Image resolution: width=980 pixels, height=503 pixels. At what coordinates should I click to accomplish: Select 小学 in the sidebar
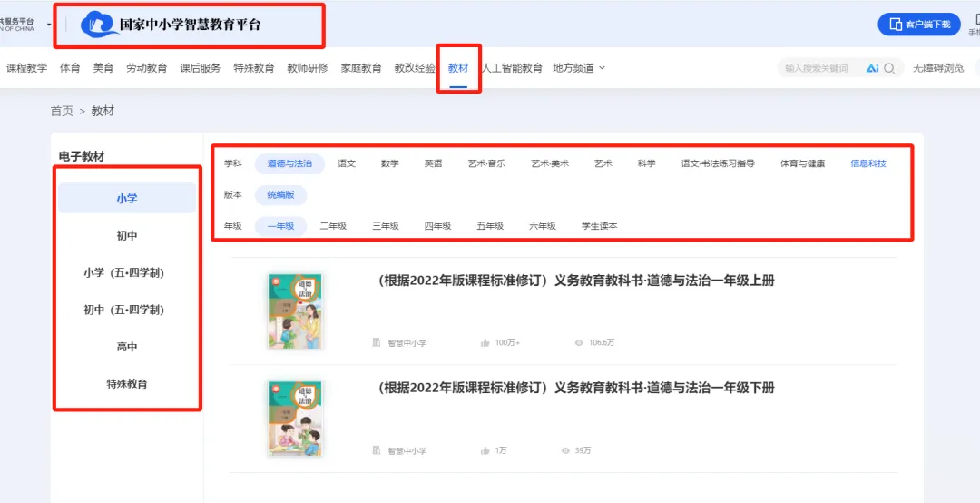[127, 198]
